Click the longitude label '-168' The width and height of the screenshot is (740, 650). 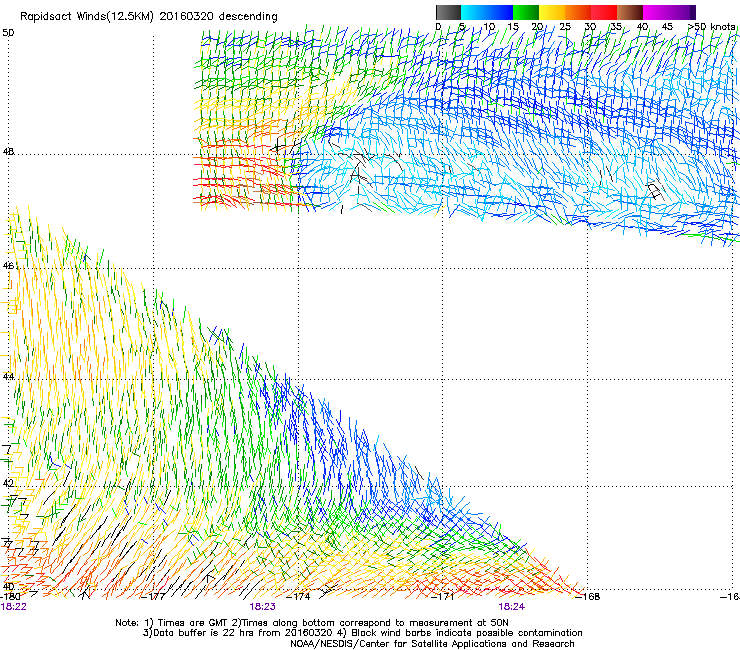pyautogui.click(x=588, y=597)
